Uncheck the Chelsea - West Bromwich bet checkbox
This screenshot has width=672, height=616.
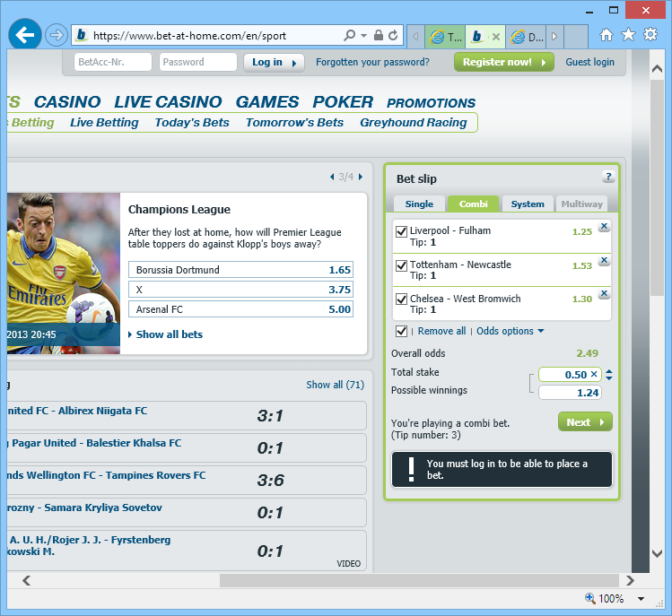[401, 299]
